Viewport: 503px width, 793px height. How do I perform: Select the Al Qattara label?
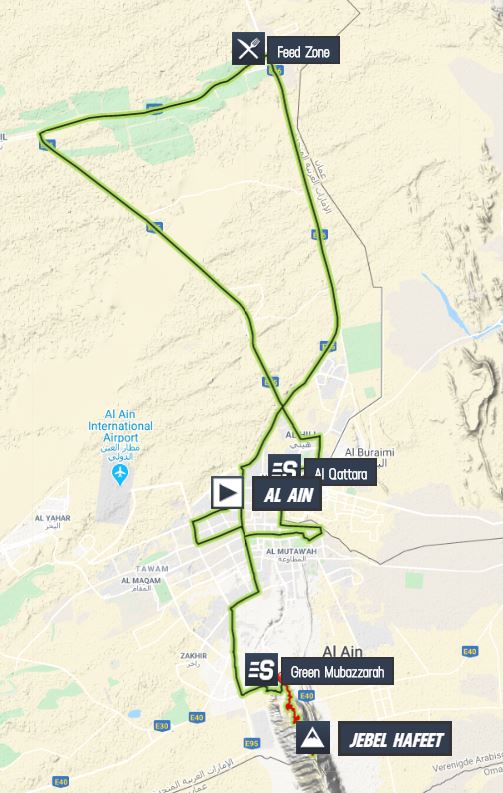click(342, 473)
